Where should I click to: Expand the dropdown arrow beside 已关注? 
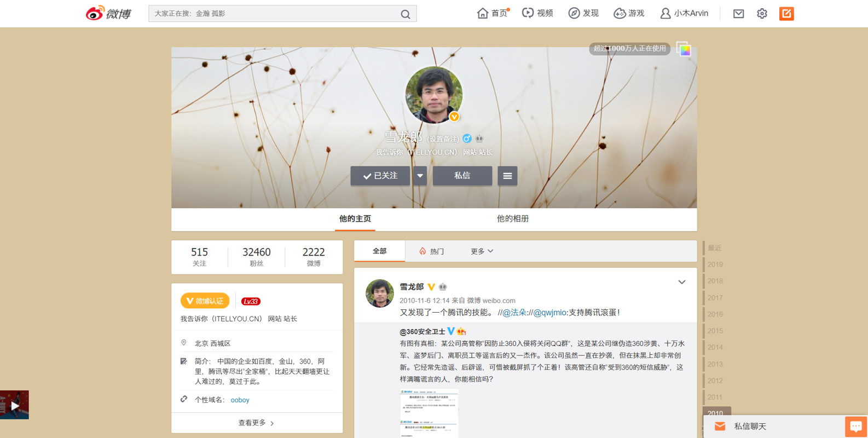pyautogui.click(x=420, y=176)
